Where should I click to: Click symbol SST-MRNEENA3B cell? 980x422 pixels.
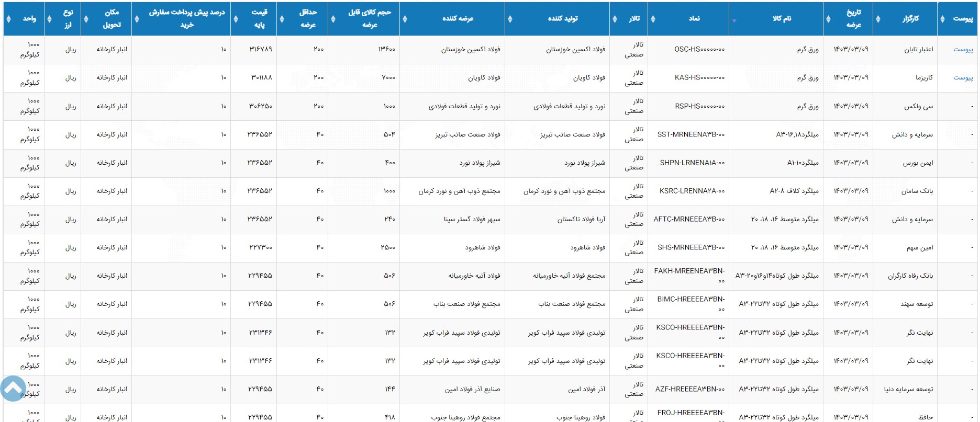[x=691, y=134]
